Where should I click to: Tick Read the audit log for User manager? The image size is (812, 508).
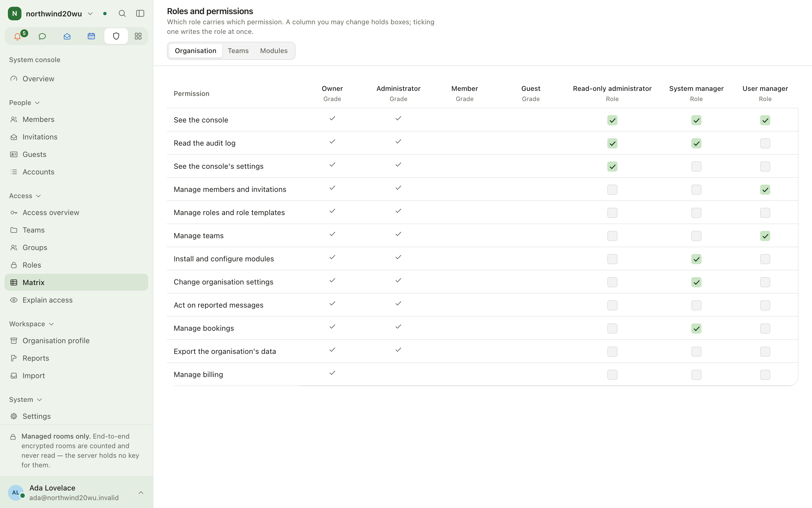point(765,143)
